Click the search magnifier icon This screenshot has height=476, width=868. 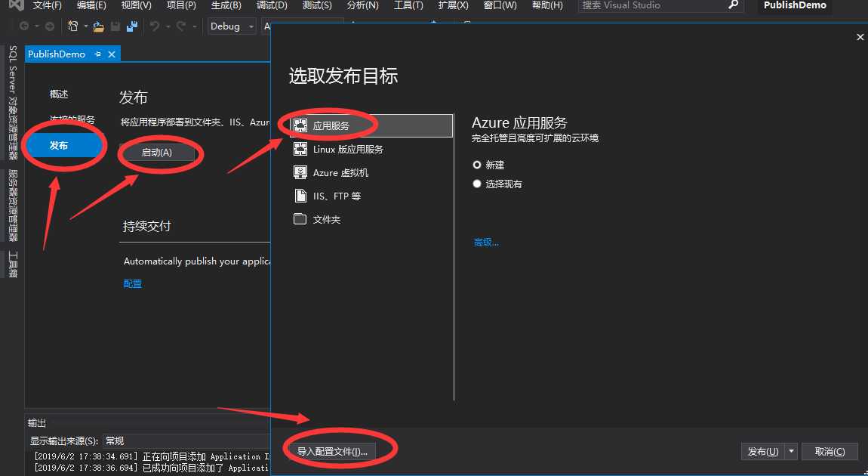[733, 5]
